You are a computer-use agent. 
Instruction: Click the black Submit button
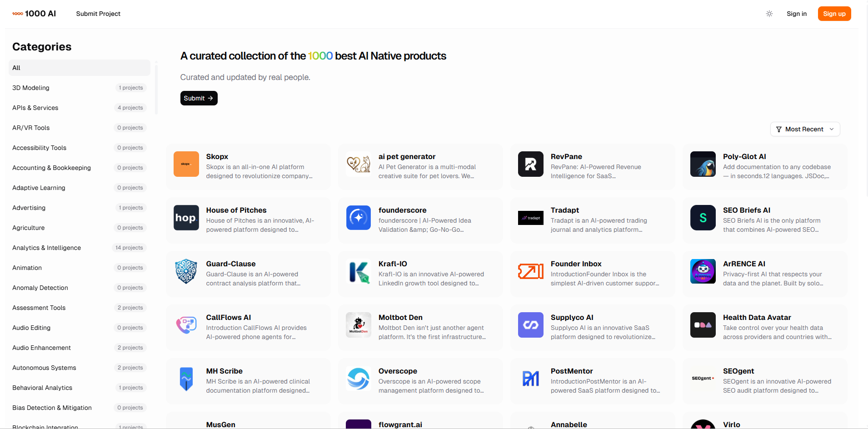pyautogui.click(x=199, y=98)
